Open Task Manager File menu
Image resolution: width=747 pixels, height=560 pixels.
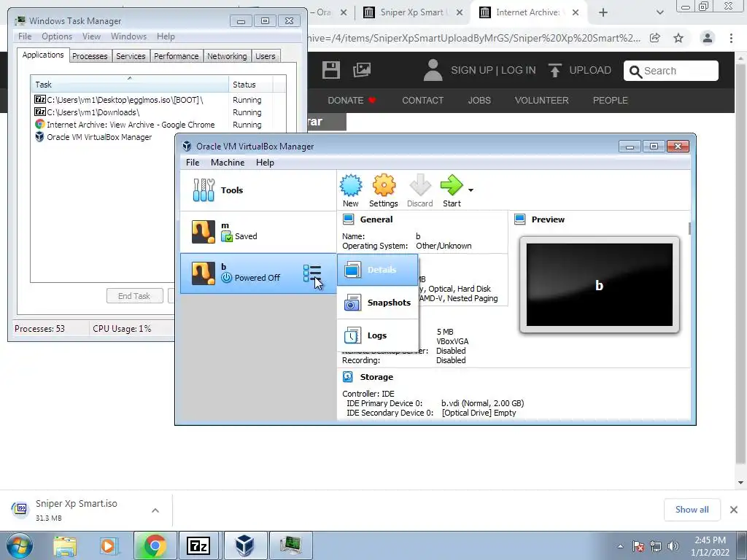25,36
